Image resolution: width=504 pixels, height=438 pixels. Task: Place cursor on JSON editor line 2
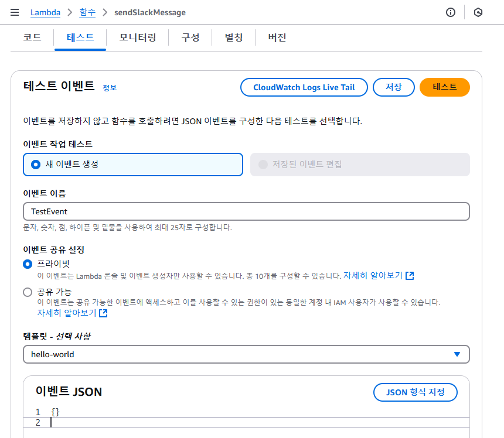[x=246, y=422]
